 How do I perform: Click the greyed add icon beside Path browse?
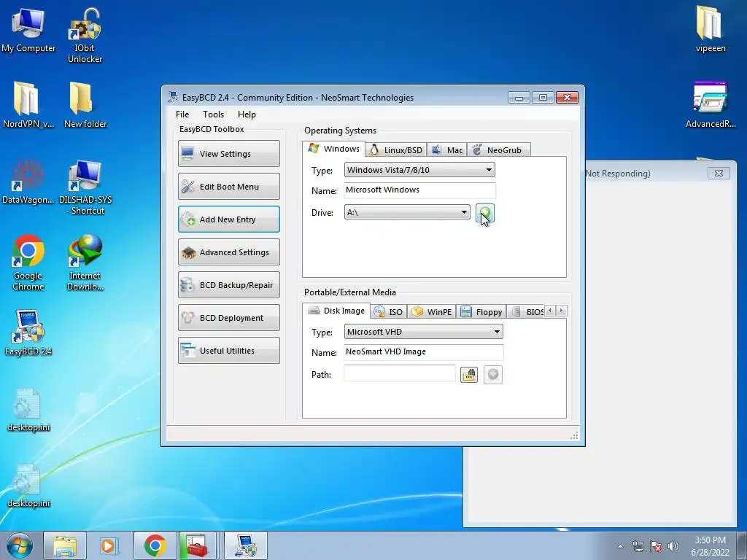click(x=493, y=375)
